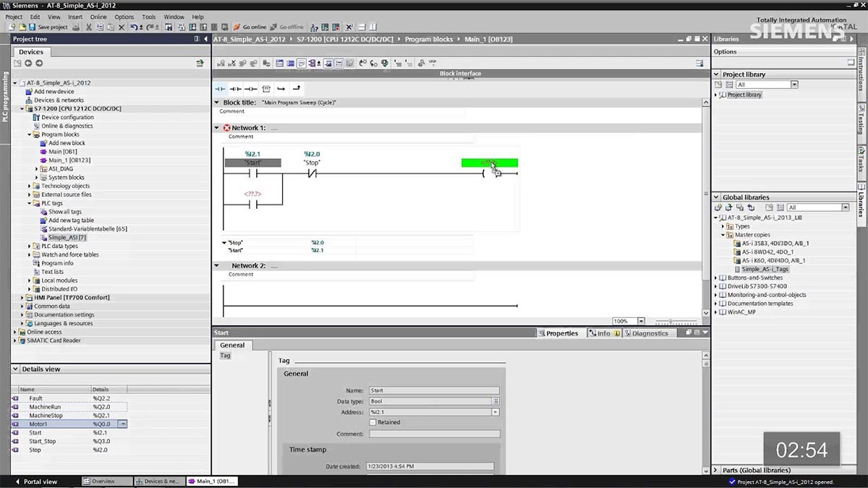Open the All filter dropdown in Global libraries
Viewport: 868px width, 488px height.
[845, 207]
